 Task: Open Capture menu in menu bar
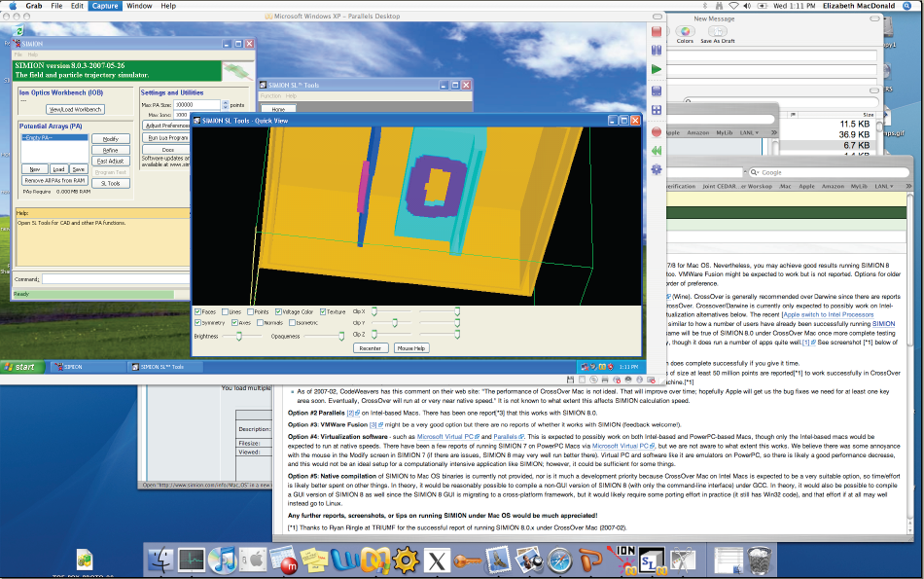pyautogui.click(x=105, y=6)
